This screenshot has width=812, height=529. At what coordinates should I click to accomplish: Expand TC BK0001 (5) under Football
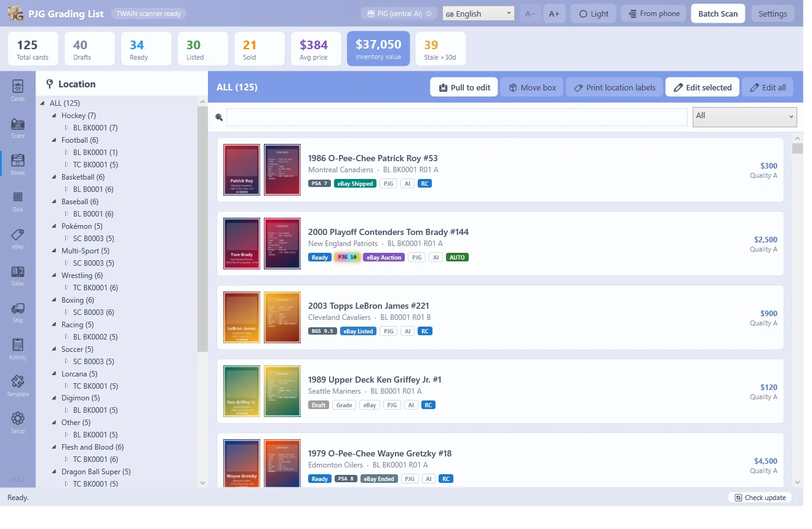[x=66, y=165]
